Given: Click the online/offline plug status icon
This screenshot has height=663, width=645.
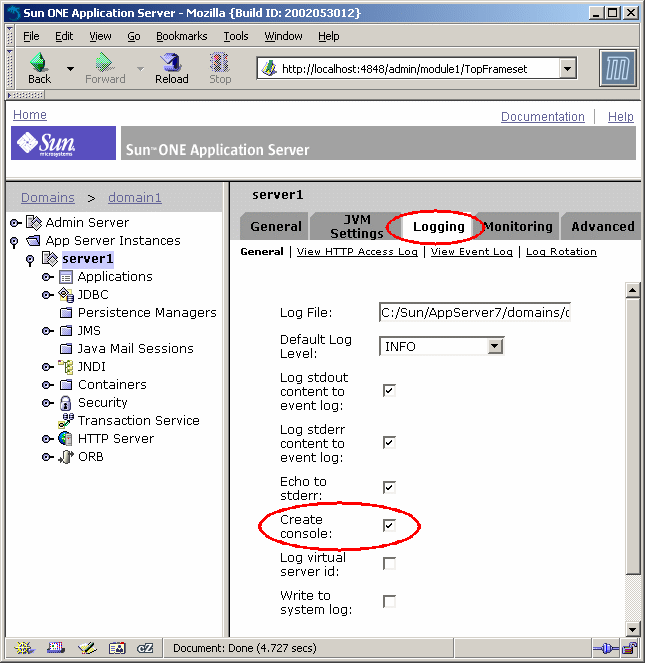Looking at the screenshot, I should (x=606, y=648).
